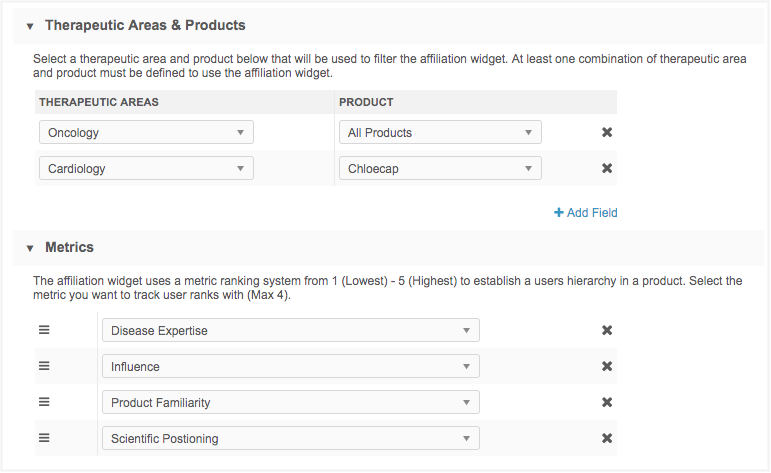Delete the Influence metric row
771x473 pixels.
[606, 367]
